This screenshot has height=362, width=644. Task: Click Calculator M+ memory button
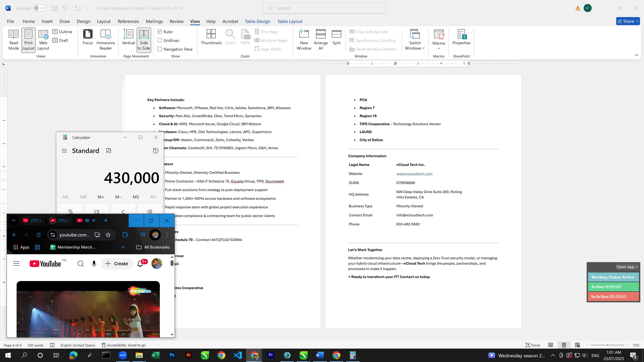(101, 197)
